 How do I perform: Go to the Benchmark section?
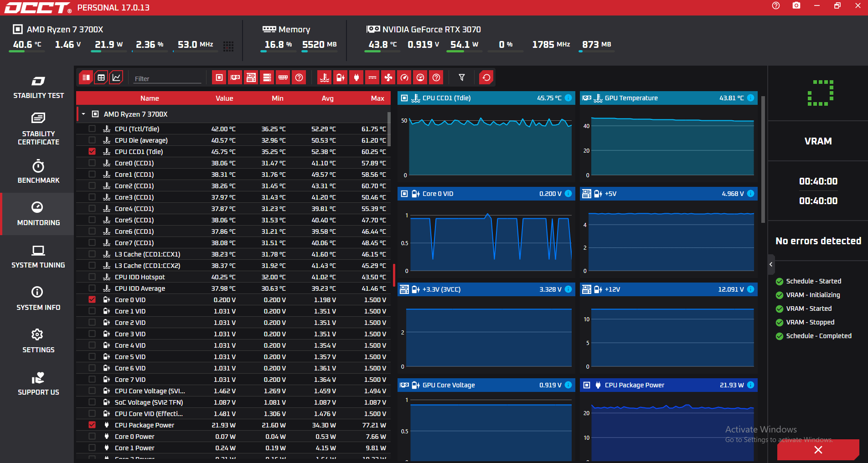pos(38,171)
